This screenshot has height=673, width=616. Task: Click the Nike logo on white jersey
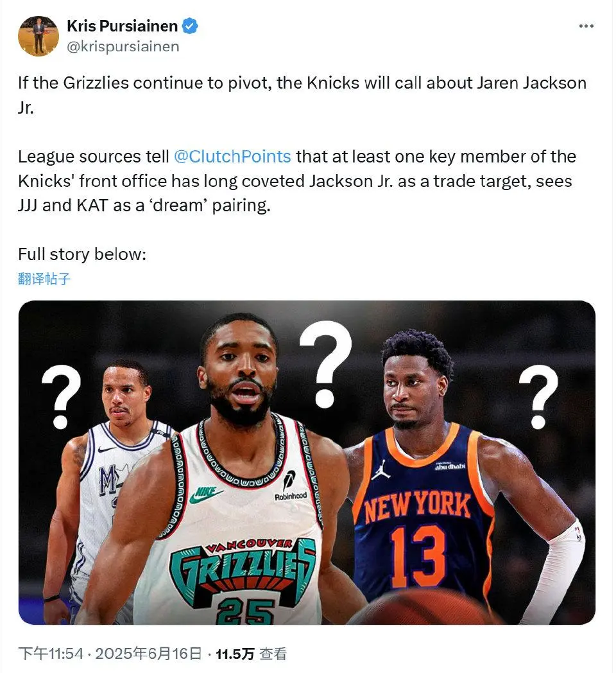(205, 494)
